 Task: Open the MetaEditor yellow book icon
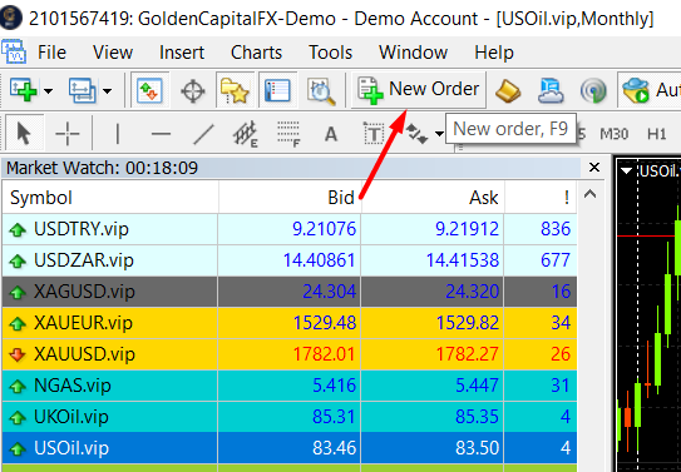tap(508, 91)
